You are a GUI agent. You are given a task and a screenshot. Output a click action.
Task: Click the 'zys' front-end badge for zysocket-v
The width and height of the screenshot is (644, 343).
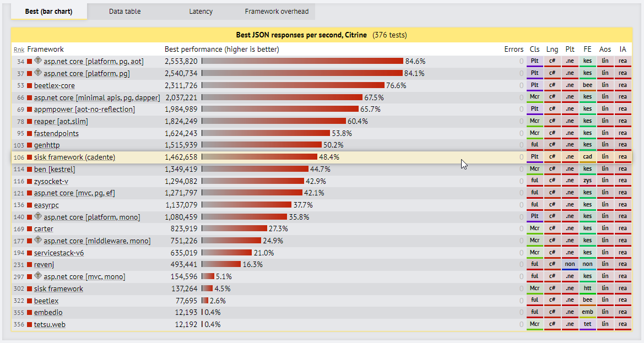tap(587, 180)
